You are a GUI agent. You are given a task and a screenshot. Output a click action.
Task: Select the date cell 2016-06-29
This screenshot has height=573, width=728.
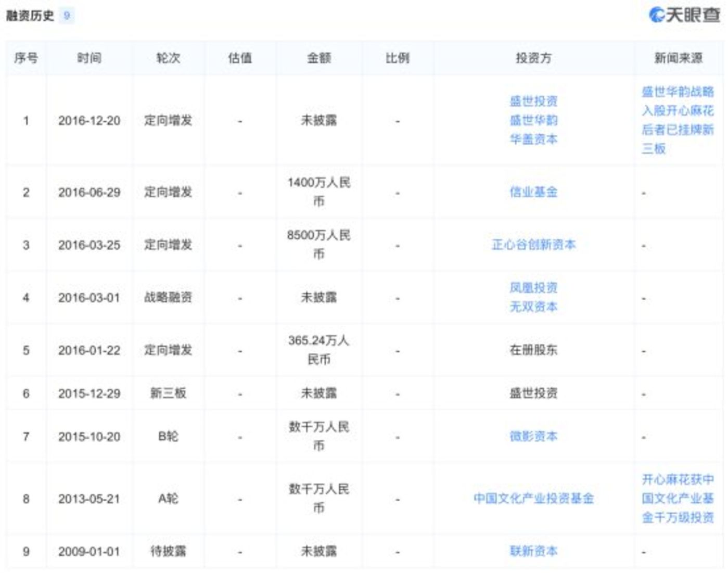tap(89, 193)
